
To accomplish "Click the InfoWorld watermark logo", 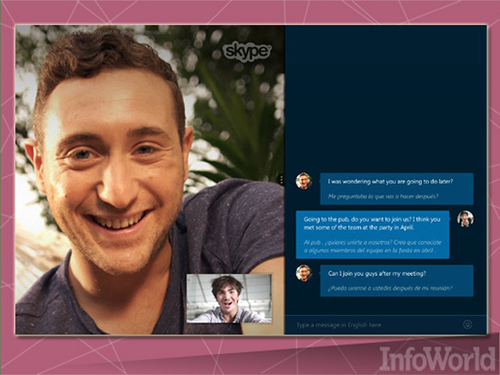I will pos(437,358).
